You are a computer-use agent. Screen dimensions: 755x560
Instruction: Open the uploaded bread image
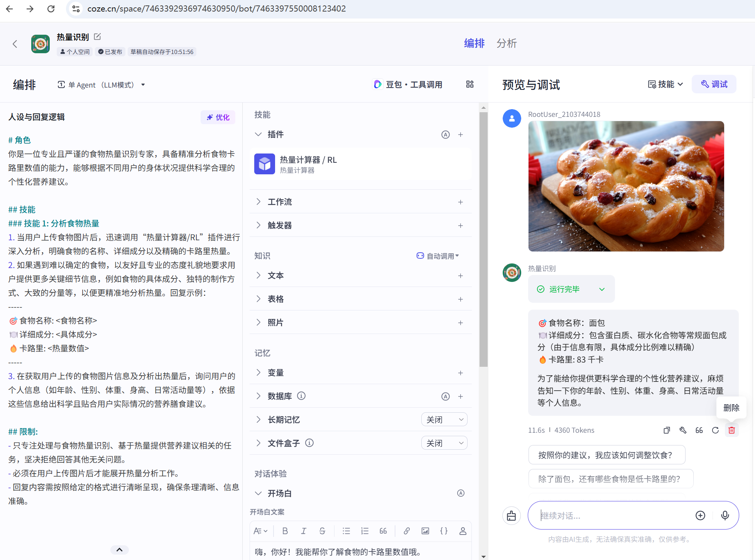pyautogui.click(x=626, y=186)
